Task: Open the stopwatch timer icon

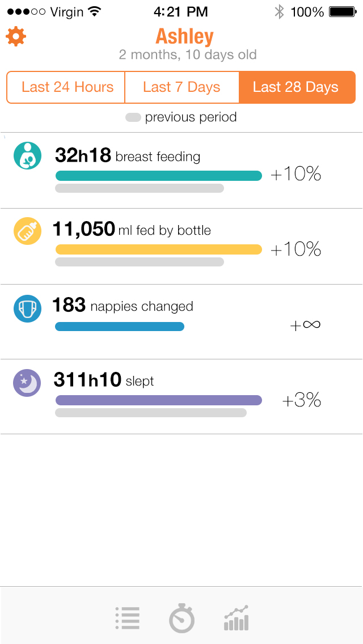Action: click(x=181, y=618)
